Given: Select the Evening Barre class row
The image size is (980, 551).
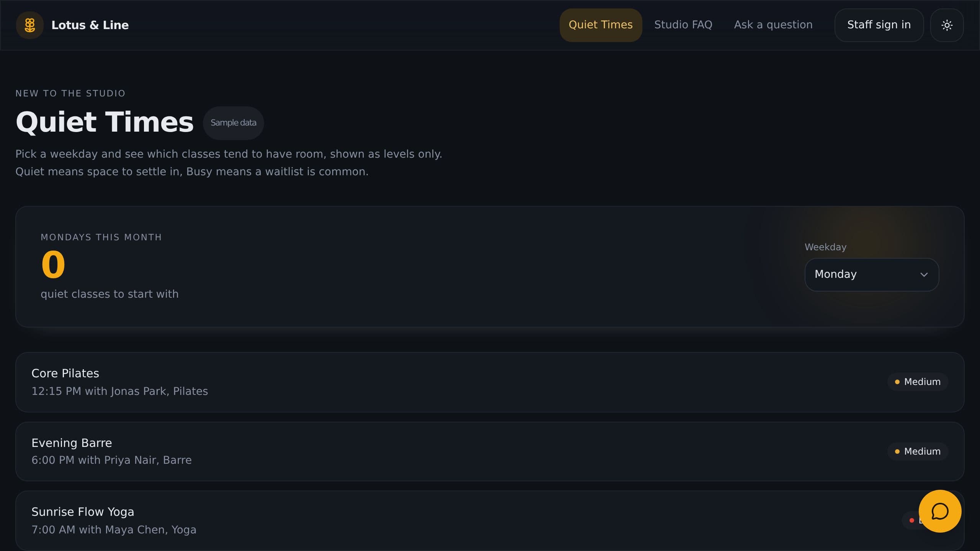Looking at the screenshot, I should [x=490, y=452].
